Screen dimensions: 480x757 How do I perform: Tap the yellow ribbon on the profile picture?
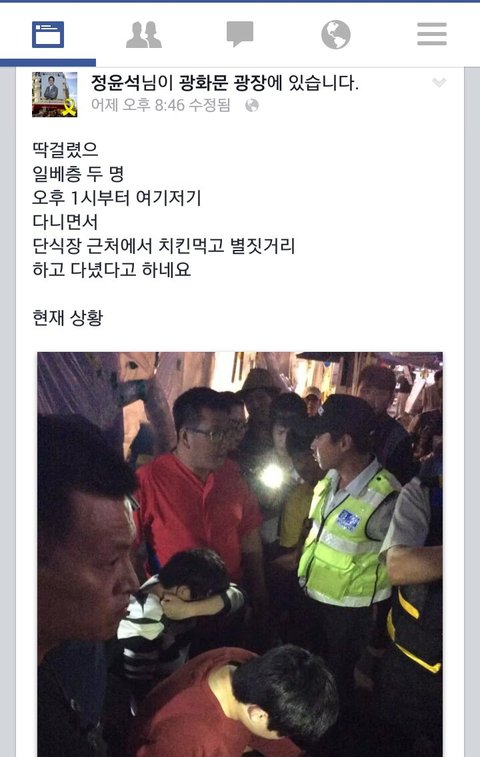(x=70, y=107)
